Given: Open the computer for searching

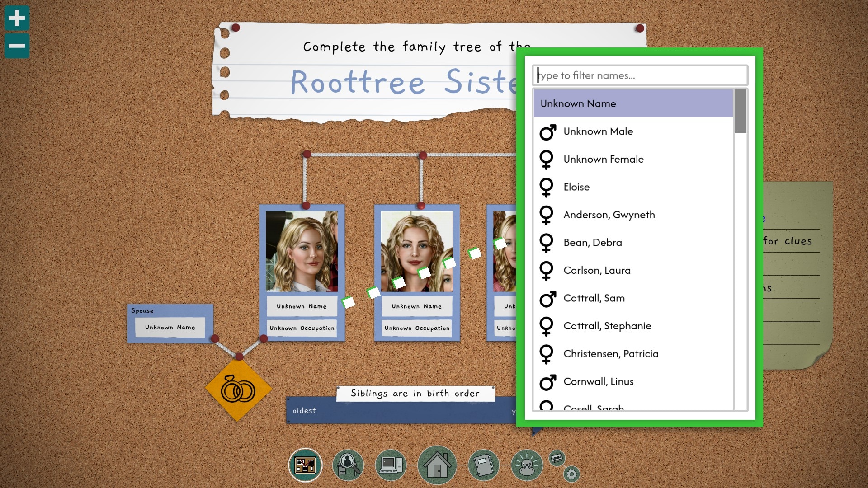Looking at the screenshot, I should [391, 465].
